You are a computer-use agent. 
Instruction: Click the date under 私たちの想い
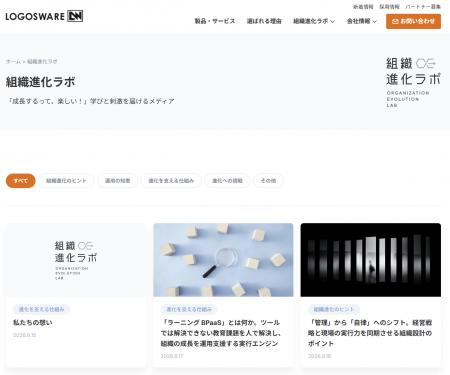[24, 335]
